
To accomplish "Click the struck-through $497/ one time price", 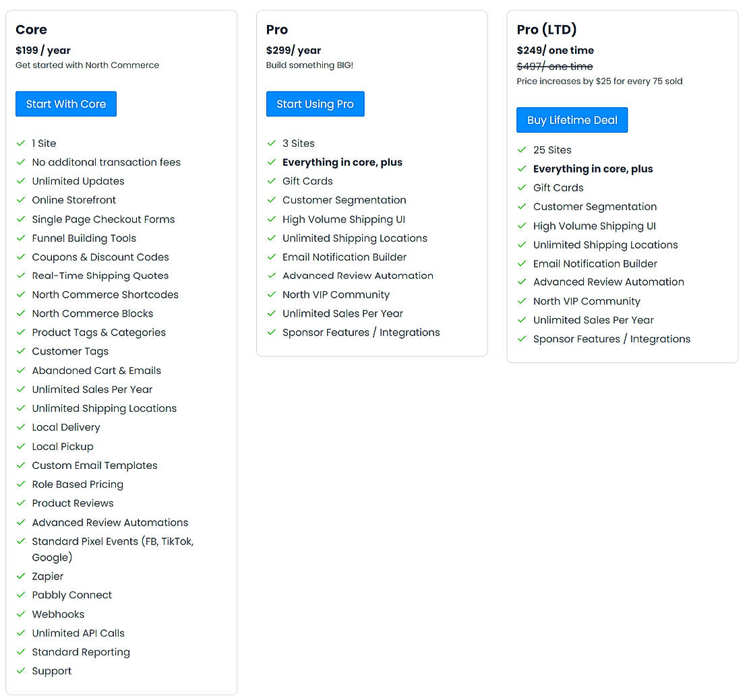I will (555, 66).
